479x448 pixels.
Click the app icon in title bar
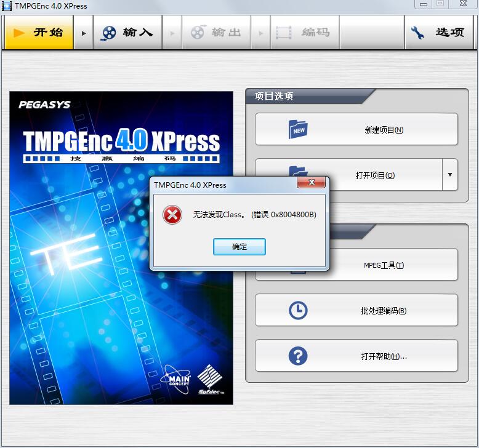(x=7, y=6)
